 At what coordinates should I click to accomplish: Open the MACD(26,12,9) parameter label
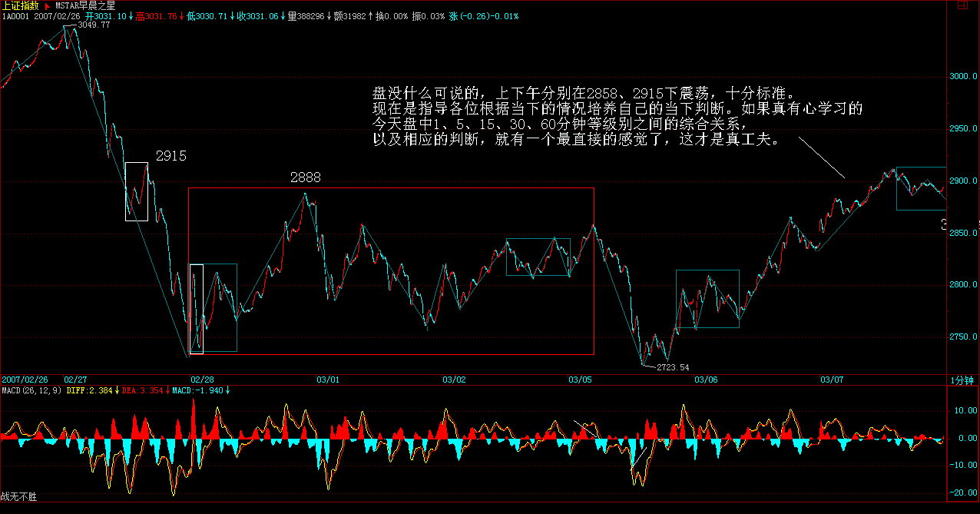pos(30,390)
